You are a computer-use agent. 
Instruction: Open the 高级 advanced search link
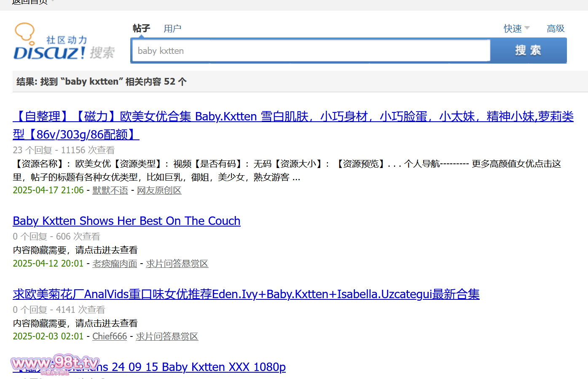click(556, 29)
